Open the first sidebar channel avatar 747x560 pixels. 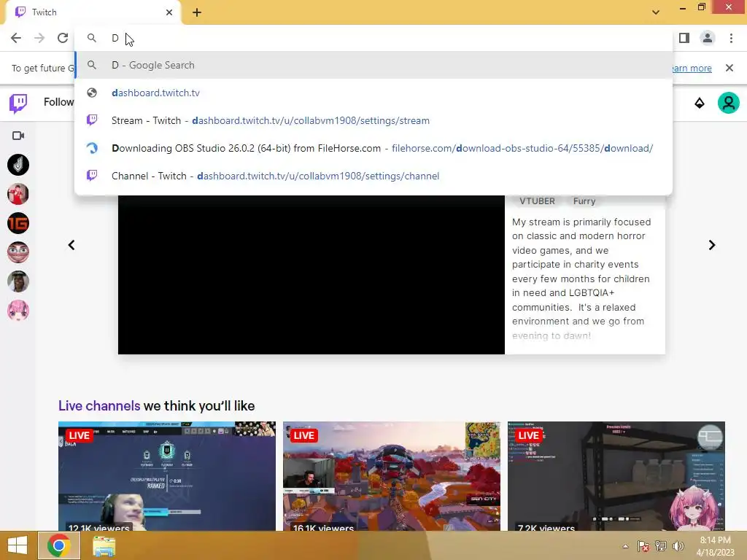[18, 165]
